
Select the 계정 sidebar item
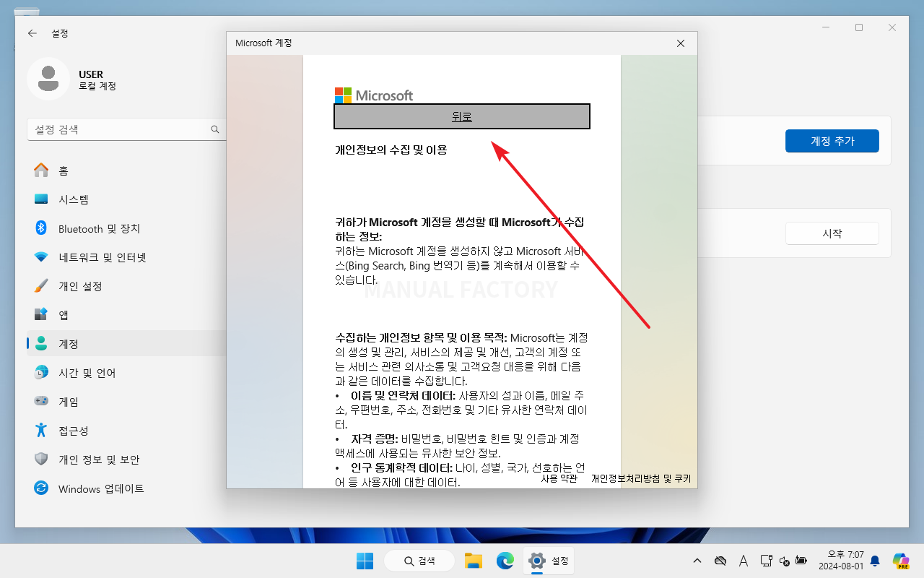[126, 344]
